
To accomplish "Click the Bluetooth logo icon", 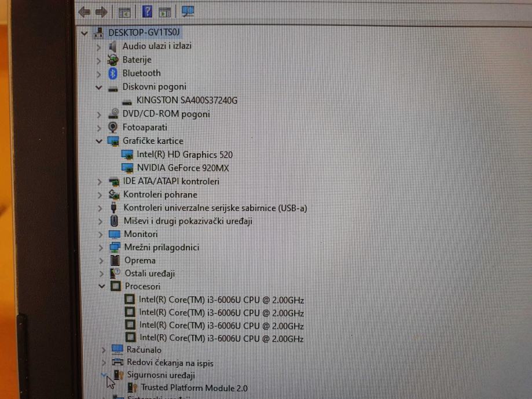I will click(x=113, y=73).
